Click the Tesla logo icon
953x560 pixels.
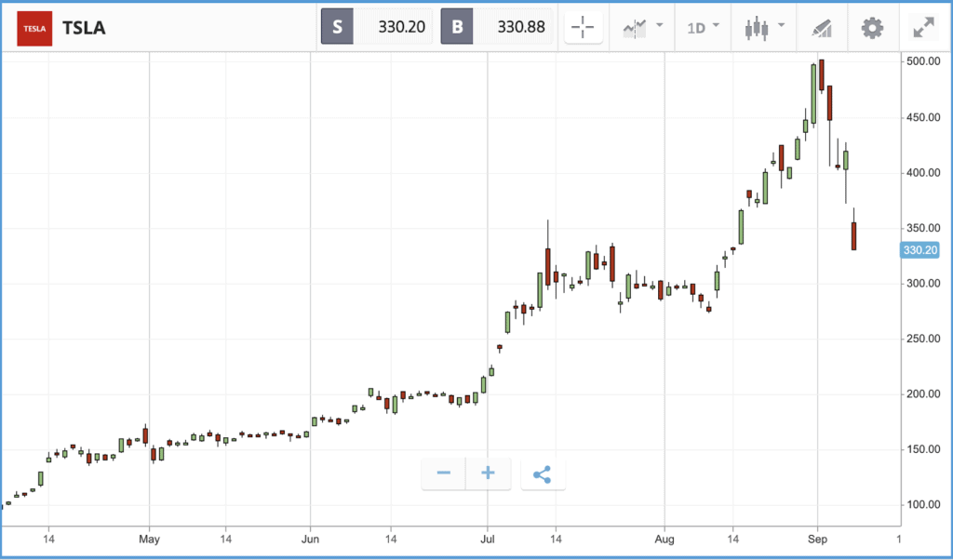pos(34,28)
